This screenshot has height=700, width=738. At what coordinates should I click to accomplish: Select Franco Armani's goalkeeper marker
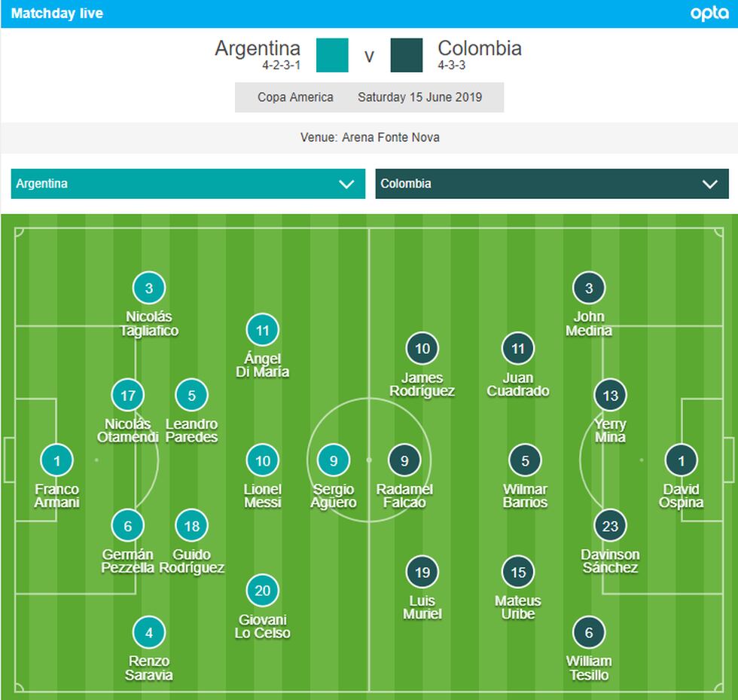(57, 461)
